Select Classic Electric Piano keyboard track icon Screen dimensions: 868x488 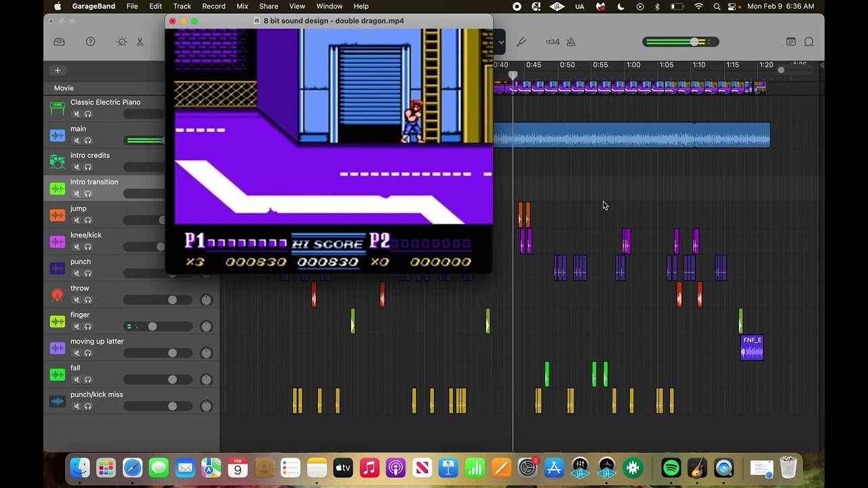(x=58, y=108)
